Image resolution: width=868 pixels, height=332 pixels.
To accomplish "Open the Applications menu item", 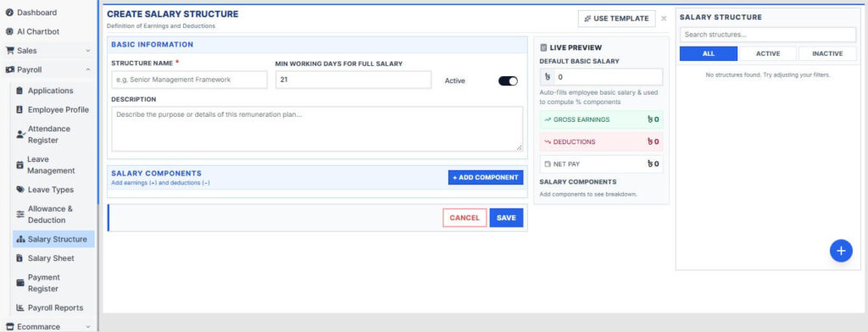I will (x=53, y=91).
